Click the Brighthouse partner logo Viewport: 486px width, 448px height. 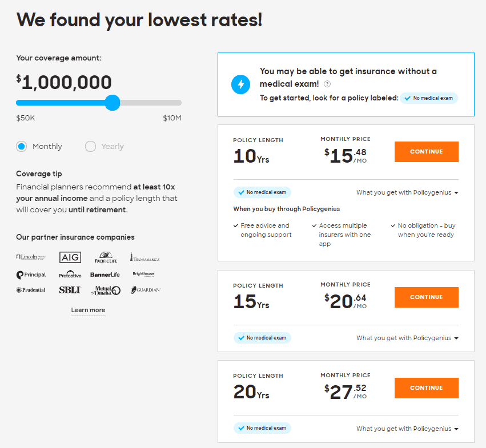(144, 274)
